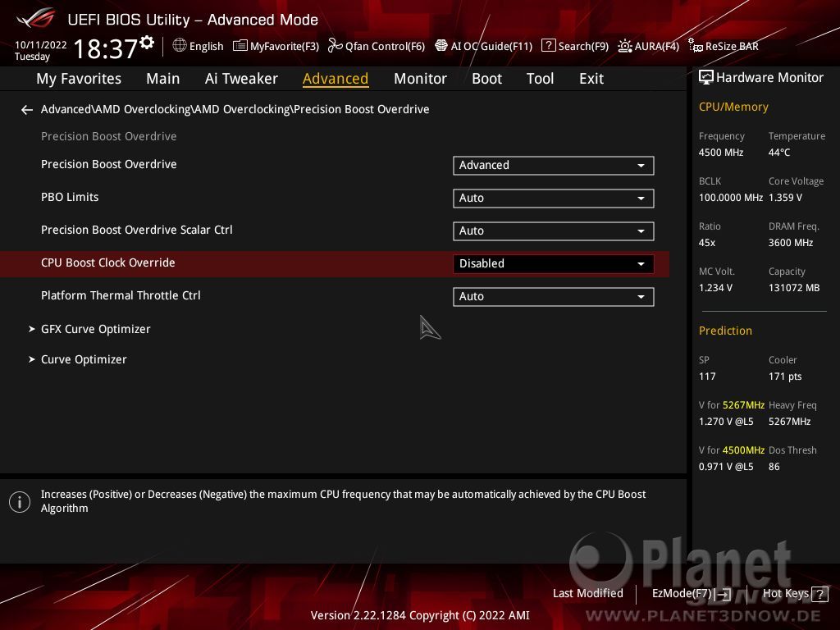The width and height of the screenshot is (840, 630).
Task: Switch to Main tab
Action: click(x=163, y=79)
